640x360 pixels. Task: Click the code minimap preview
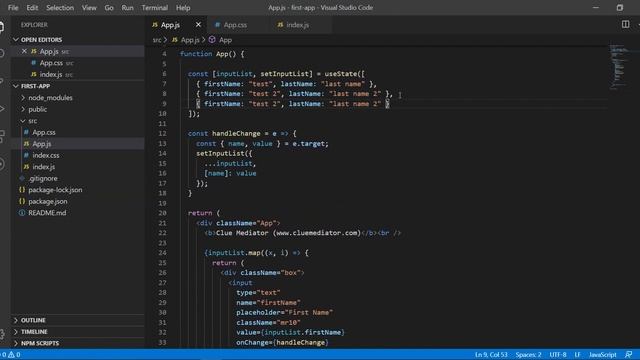coord(619,67)
